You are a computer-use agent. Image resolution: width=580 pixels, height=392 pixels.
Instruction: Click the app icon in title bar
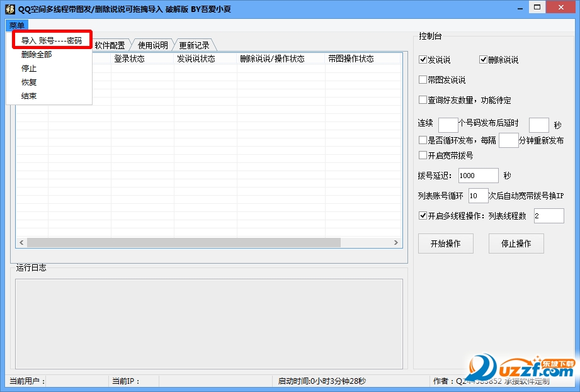[x=9, y=8]
